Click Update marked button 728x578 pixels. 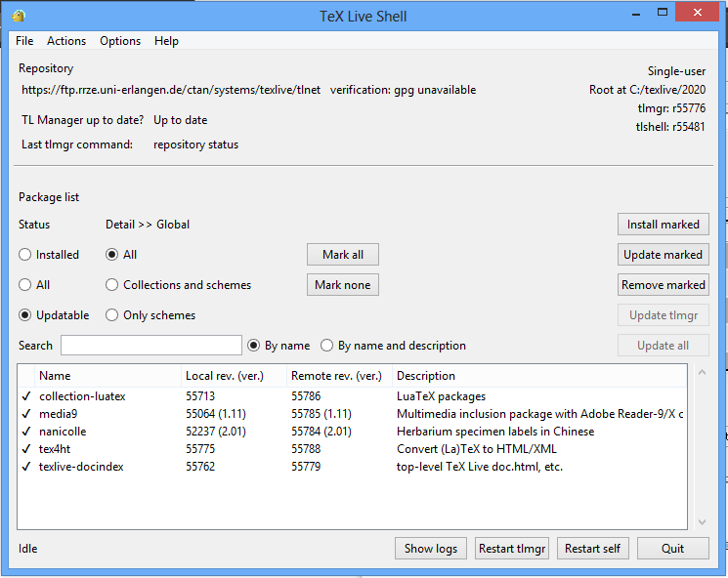pyautogui.click(x=663, y=255)
